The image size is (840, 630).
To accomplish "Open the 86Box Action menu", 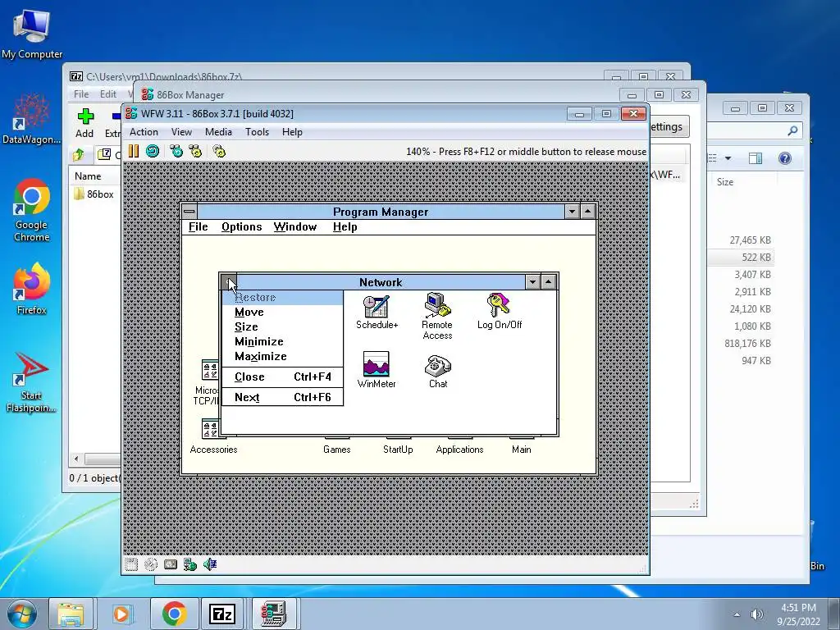I will pos(144,132).
